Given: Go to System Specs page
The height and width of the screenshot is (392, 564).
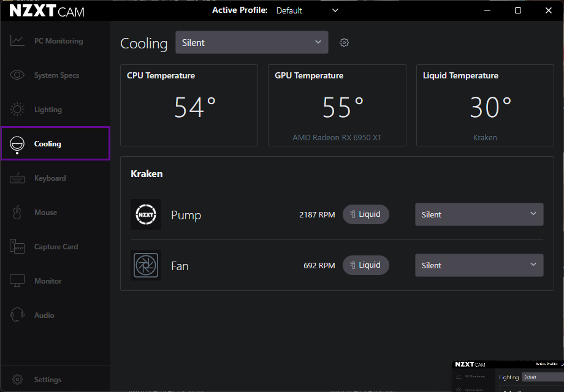Looking at the screenshot, I should 55,75.
